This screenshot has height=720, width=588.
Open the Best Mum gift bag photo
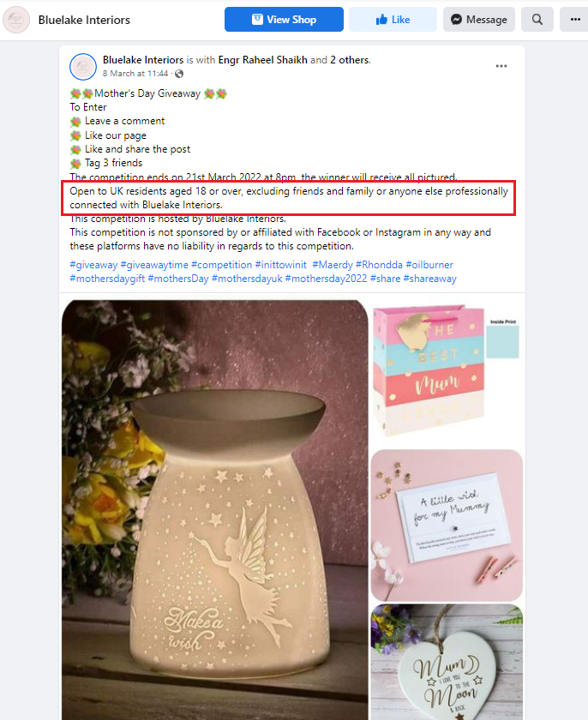(x=447, y=372)
